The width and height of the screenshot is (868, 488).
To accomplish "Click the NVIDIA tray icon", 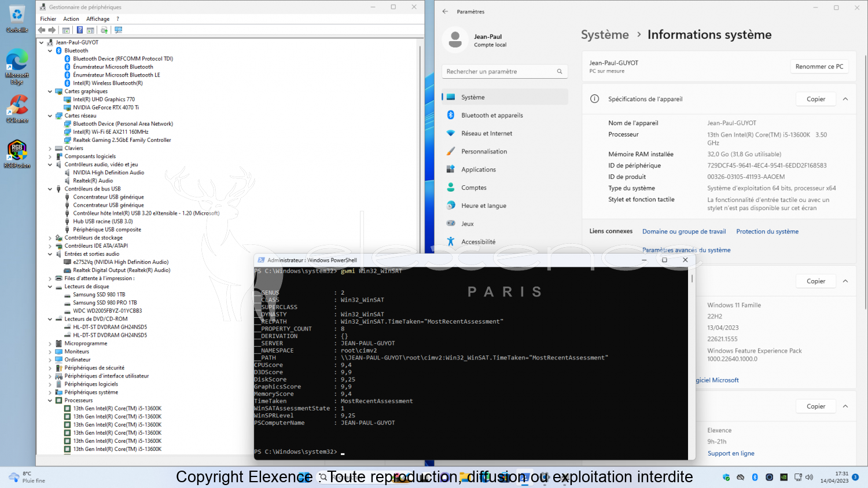I will 784,478.
